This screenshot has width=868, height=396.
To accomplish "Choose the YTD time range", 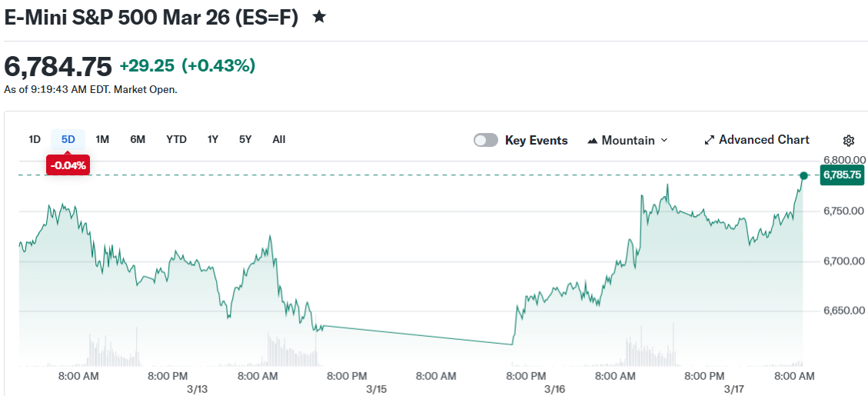I will pos(176,139).
